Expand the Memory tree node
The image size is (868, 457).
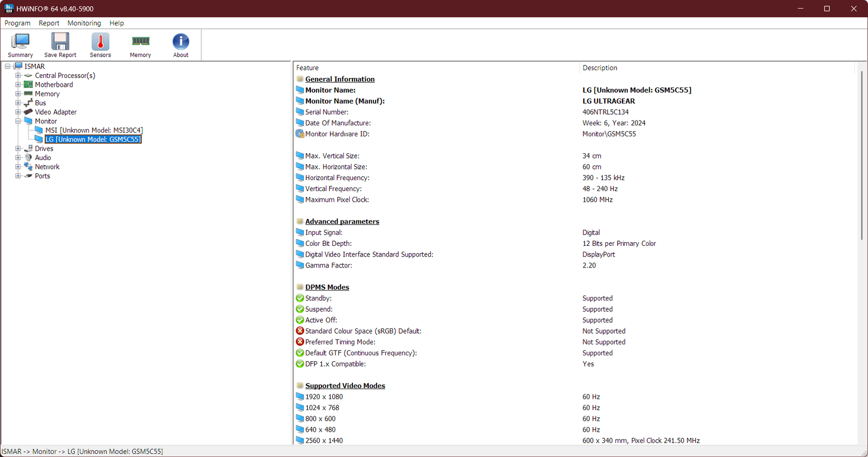[x=18, y=94]
